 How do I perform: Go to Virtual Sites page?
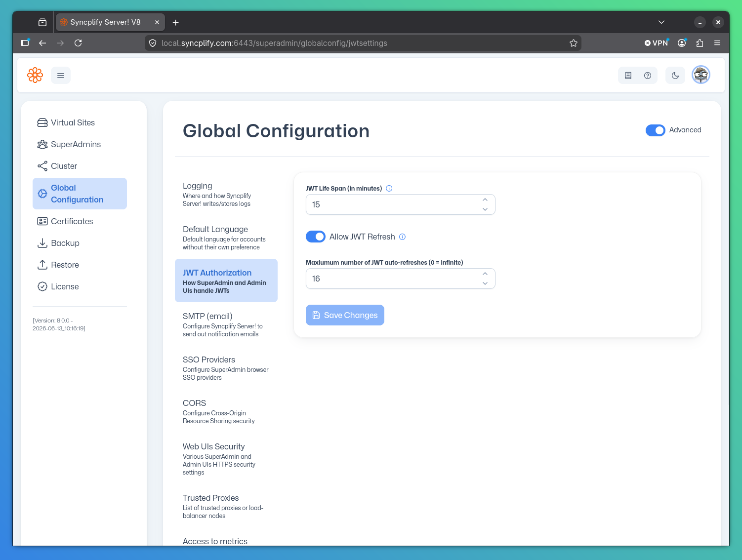[x=80, y=122]
